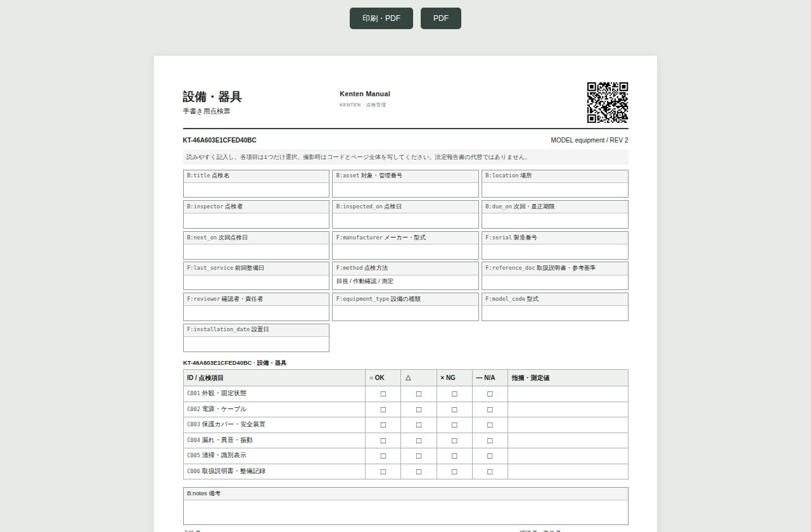Check N/A box for C006 取扱説明書・整備記録
Viewport: 811px width, 532px height.
coord(490,471)
